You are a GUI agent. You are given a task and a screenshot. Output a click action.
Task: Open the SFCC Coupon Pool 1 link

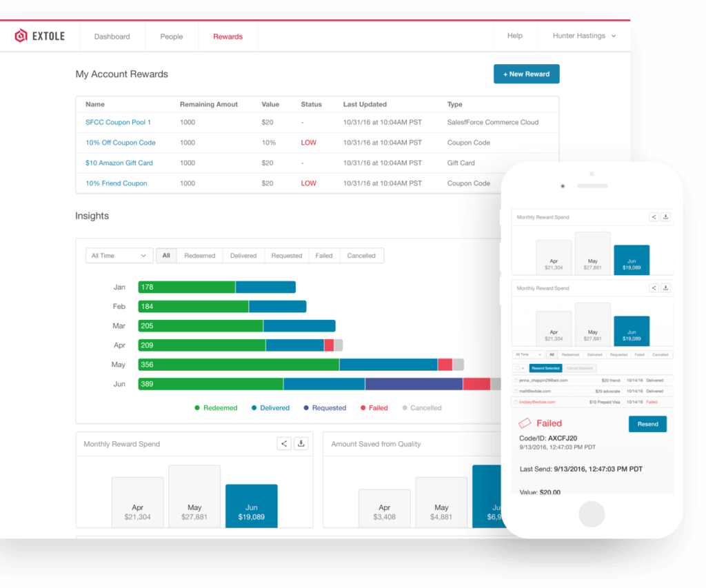(x=118, y=122)
